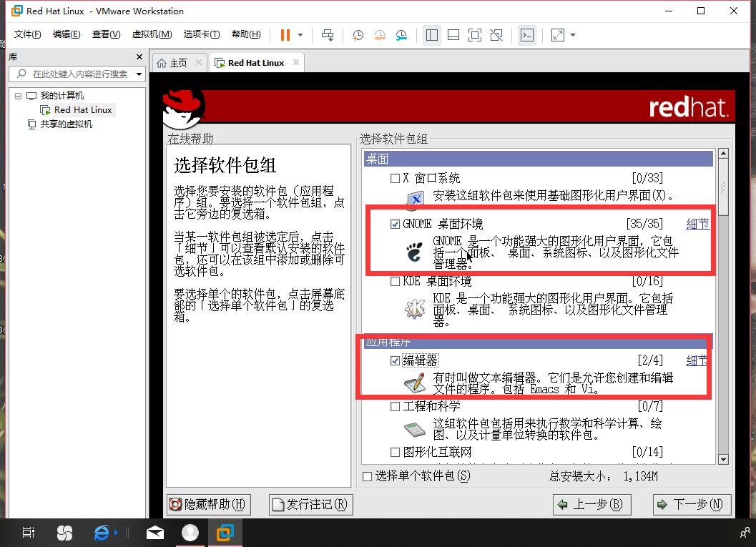Open the pinwheel app in taskbar
756x547 pixels.
[64, 533]
